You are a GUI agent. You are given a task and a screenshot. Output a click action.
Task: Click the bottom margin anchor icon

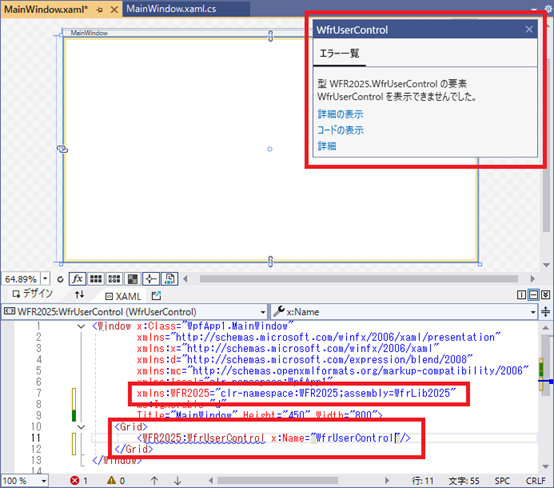click(270, 261)
